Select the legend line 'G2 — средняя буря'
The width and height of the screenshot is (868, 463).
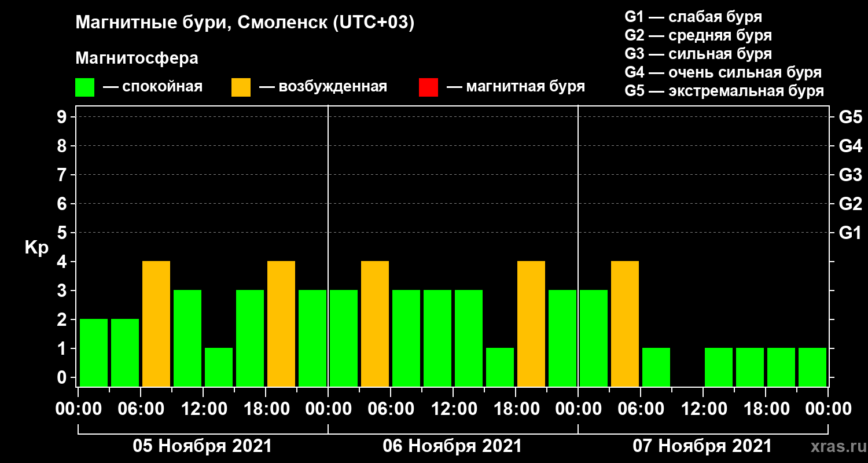[x=698, y=35]
